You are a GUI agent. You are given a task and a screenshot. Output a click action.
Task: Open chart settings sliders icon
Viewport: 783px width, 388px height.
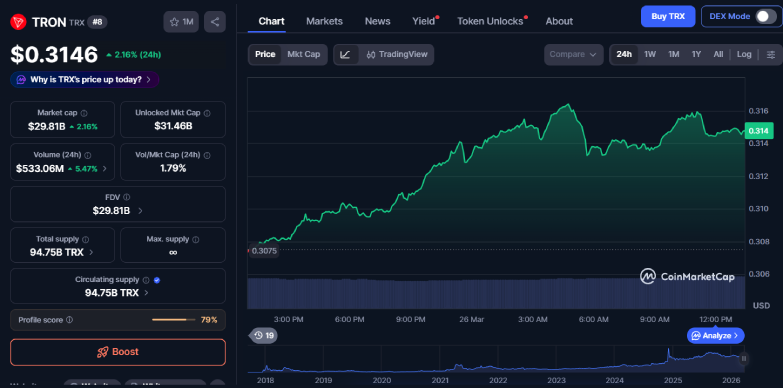pos(772,54)
